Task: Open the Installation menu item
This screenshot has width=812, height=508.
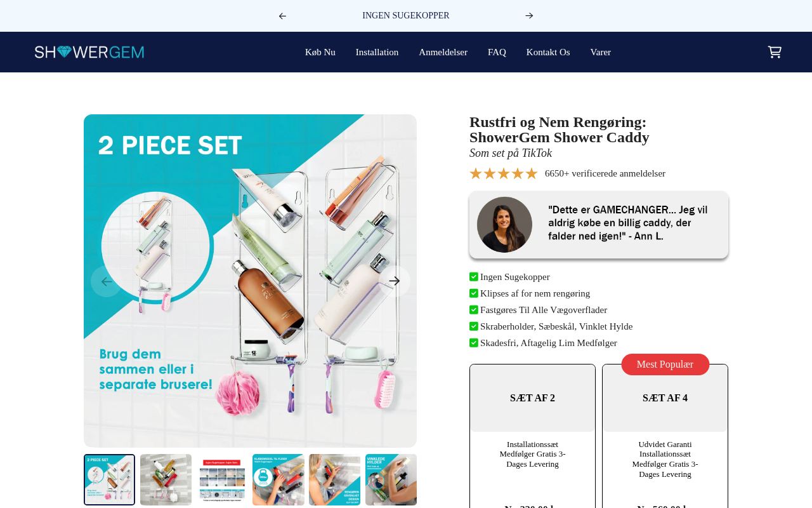Action: (x=377, y=52)
